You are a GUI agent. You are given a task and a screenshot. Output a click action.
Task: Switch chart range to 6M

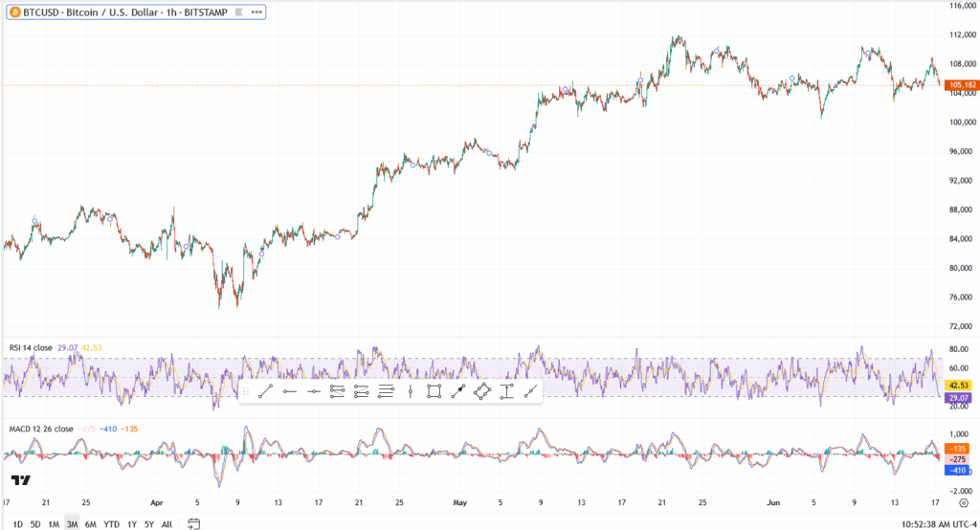pos(90,524)
